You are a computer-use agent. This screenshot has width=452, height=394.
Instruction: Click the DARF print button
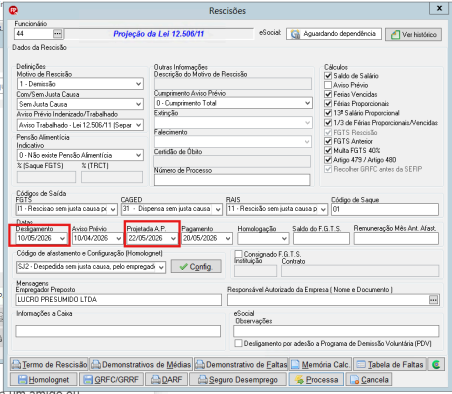tap(166, 379)
